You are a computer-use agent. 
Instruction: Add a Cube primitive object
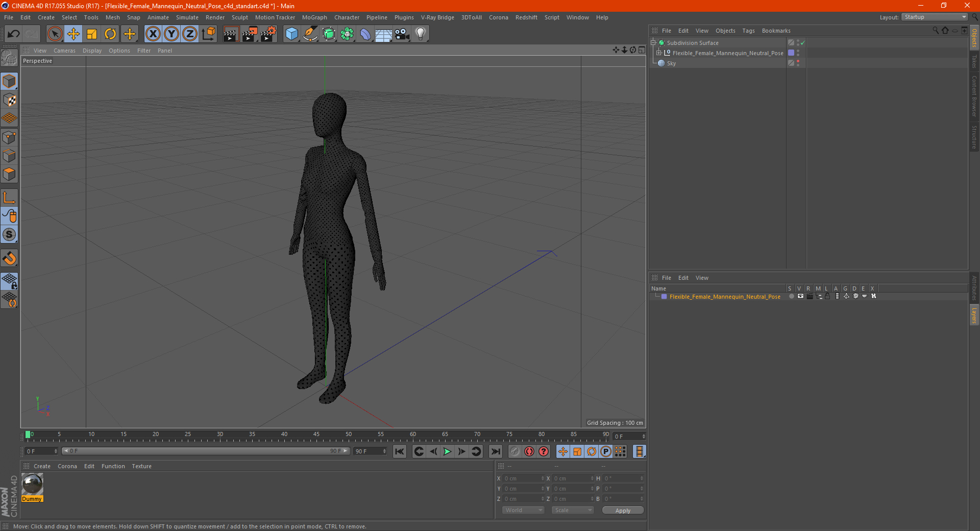point(292,34)
